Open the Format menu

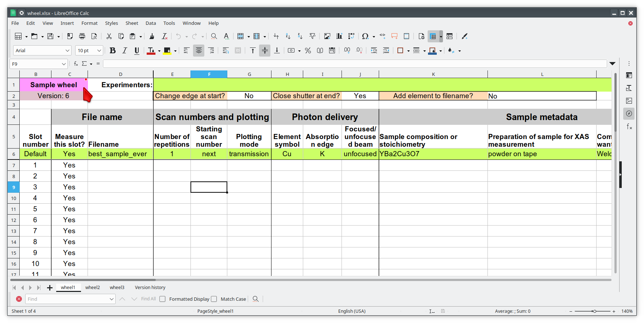pyautogui.click(x=89, y=23)
